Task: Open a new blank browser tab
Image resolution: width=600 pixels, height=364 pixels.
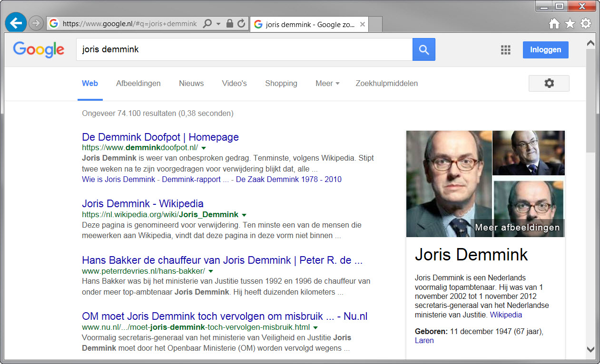Action: (375, 24)
